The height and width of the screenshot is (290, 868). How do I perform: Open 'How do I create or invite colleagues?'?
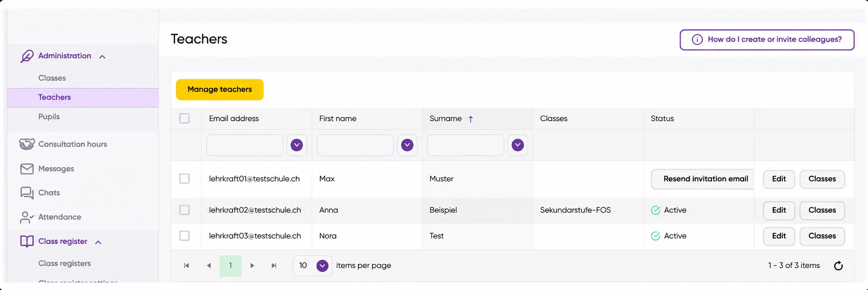[767, 40]
